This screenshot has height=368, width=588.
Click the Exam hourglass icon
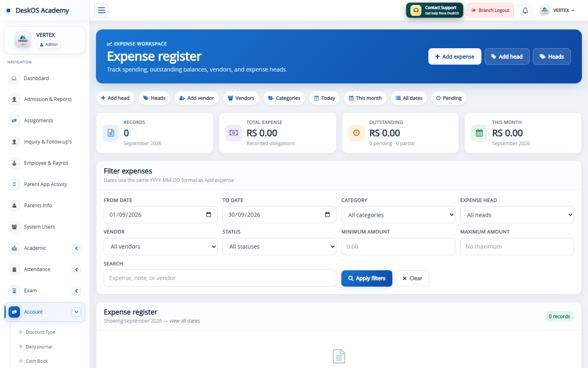14,291
